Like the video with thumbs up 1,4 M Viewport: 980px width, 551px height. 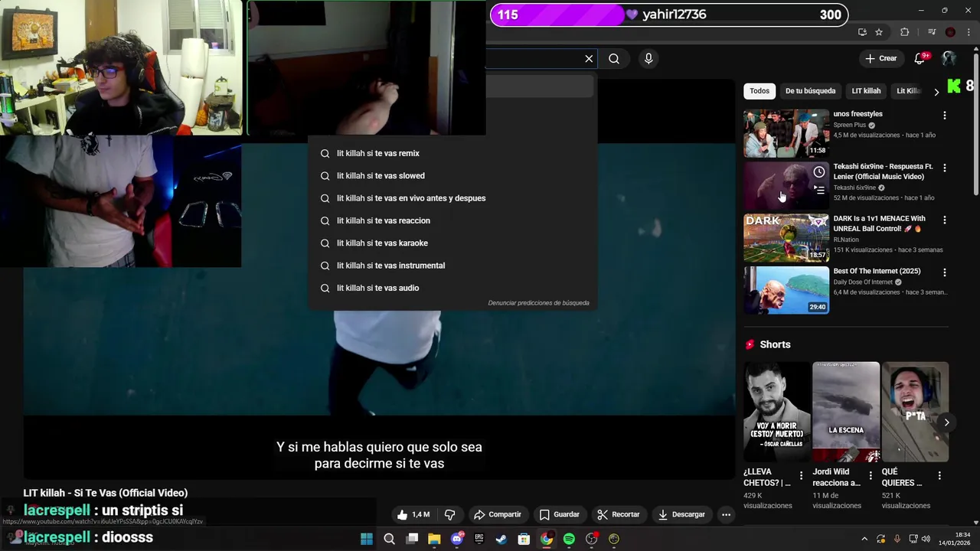(413, 514)
